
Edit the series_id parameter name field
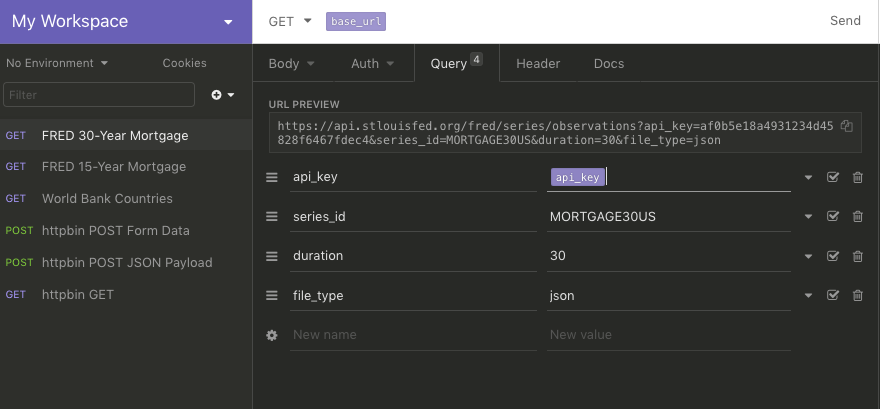(413, 216)
